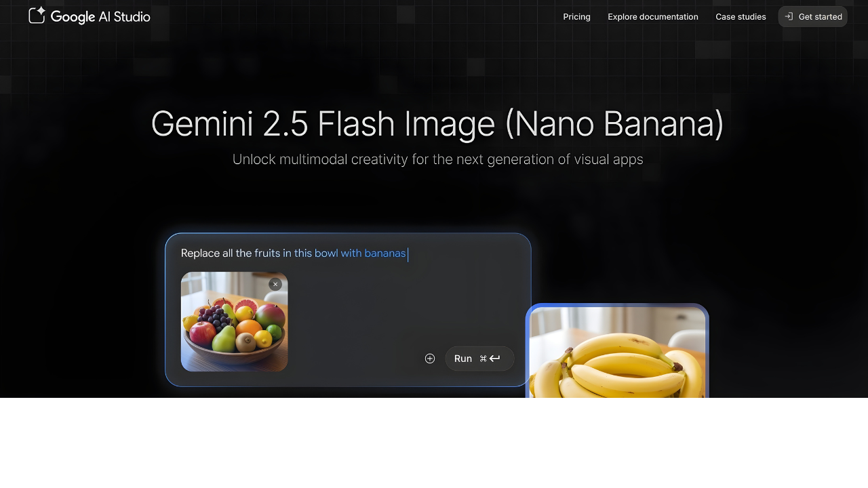Click the return arrow icon in Run
Image resolution: width=868 pixels, height=488 pixels.
click(x=495, y=359)
